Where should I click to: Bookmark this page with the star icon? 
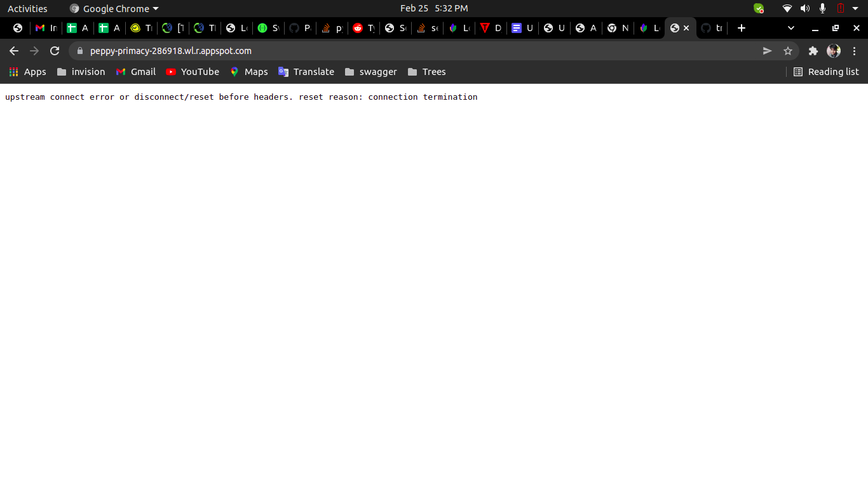coord(788,51)
